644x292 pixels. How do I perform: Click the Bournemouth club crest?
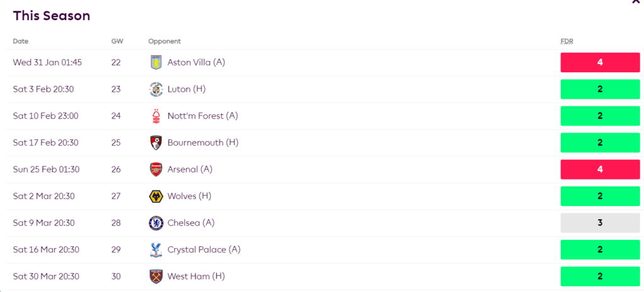156,143
